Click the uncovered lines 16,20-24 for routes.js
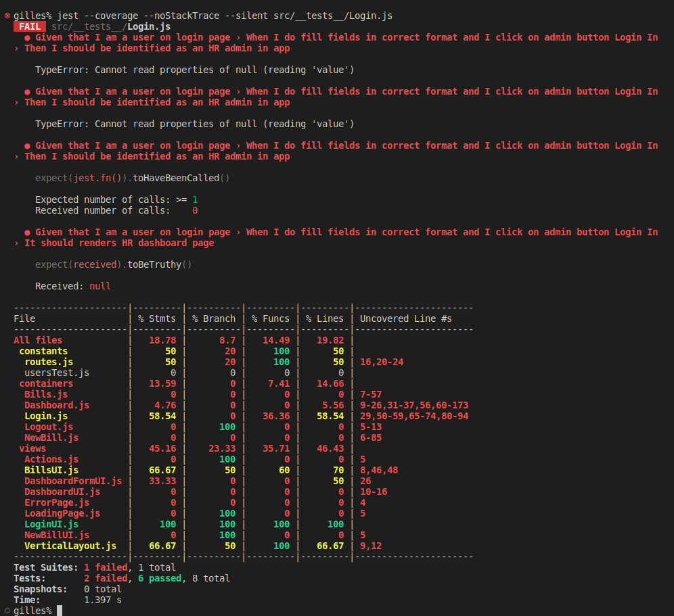674x616 pixels. [x=381, y=362]
